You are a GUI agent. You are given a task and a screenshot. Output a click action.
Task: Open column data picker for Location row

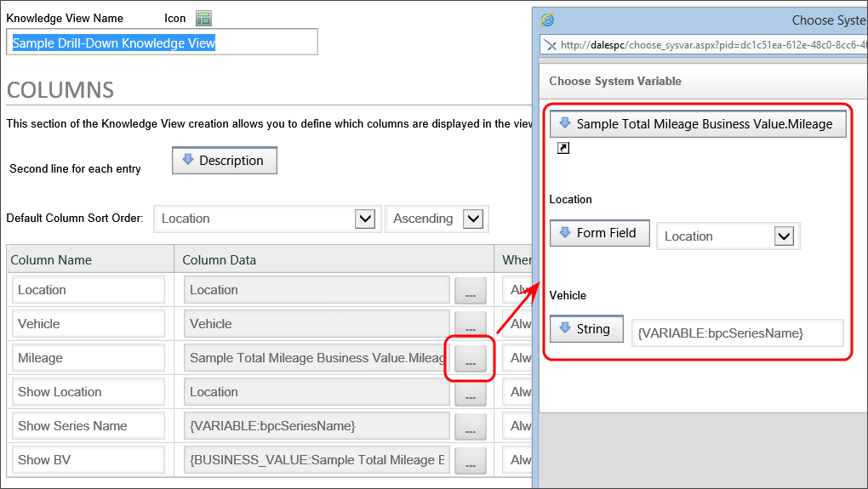point(470,291)
